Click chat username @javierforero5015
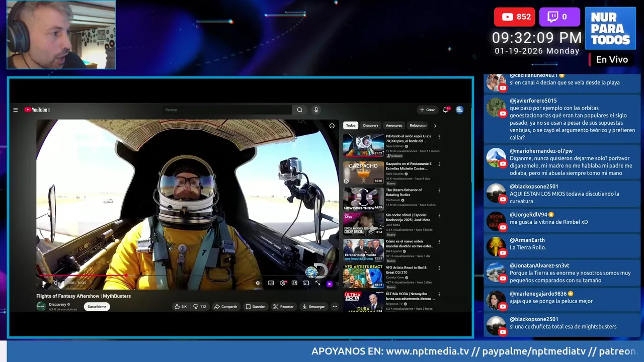 [533, 101]
